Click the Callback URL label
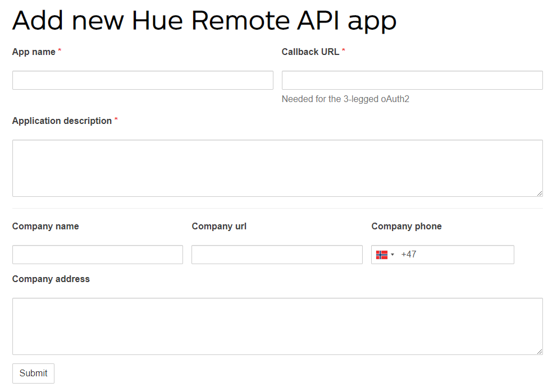This screenshot has height=392, width=557. point(311,52)
